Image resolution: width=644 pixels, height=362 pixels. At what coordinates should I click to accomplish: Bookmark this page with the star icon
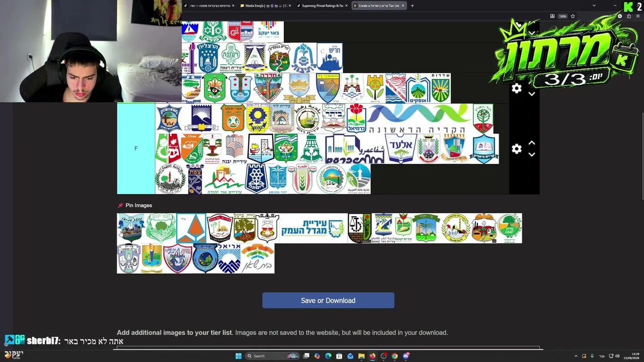click(x=573, y=16)
